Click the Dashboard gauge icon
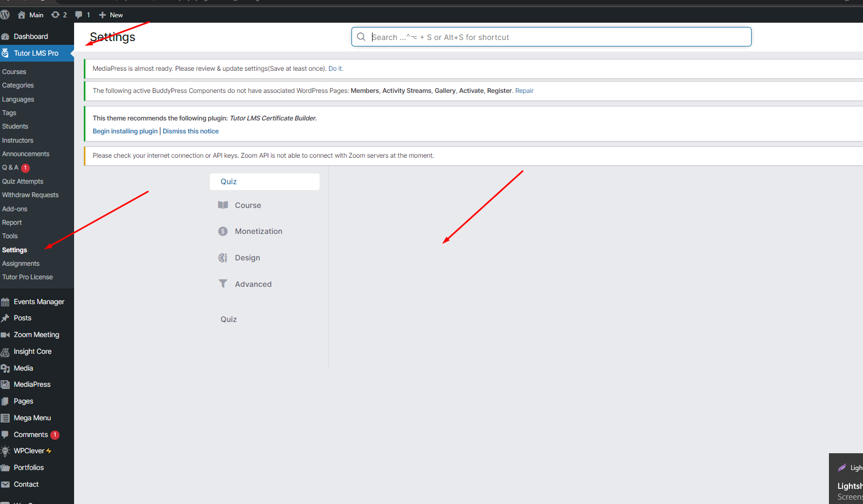 coord(5,37)
